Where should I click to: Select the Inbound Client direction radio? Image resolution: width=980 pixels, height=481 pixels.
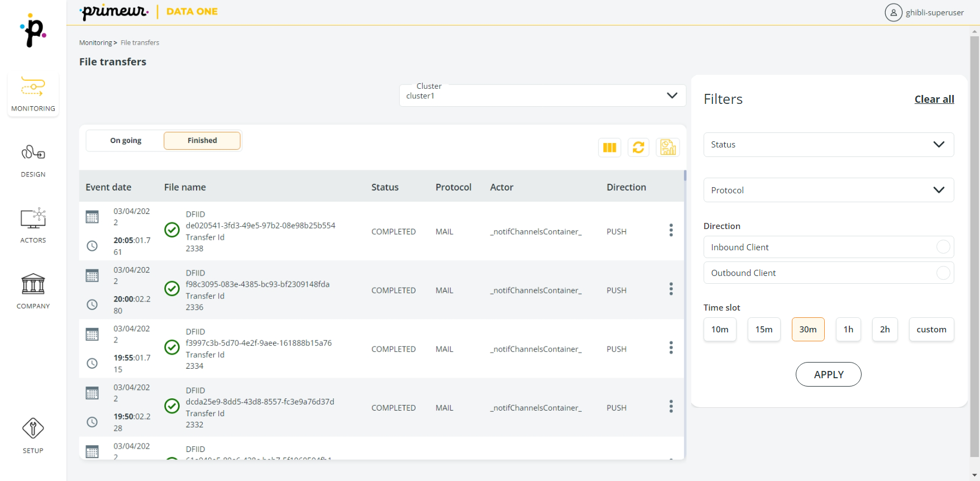[943, 247]
